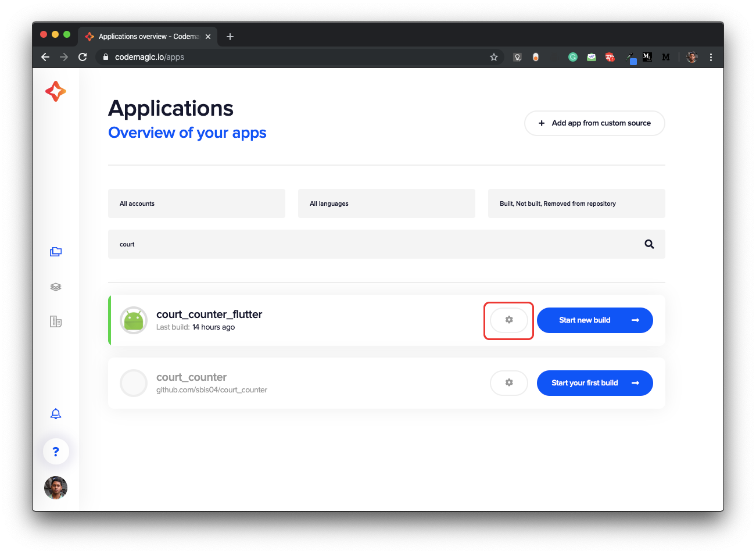Image resolution: width=756 pixels, height=554 pixels.
Task: Click the arrow on Start new build
Action: (635, 320)
